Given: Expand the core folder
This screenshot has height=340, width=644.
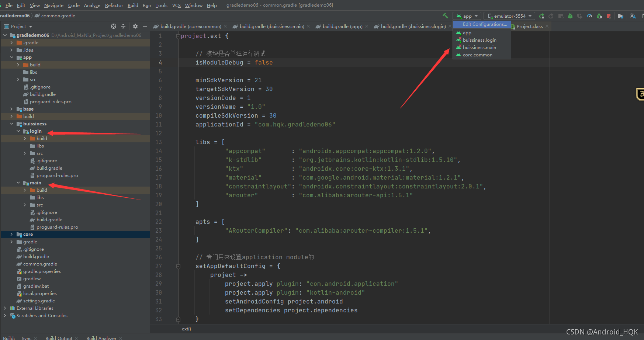Looking at the screenshot, I should 11,234.
